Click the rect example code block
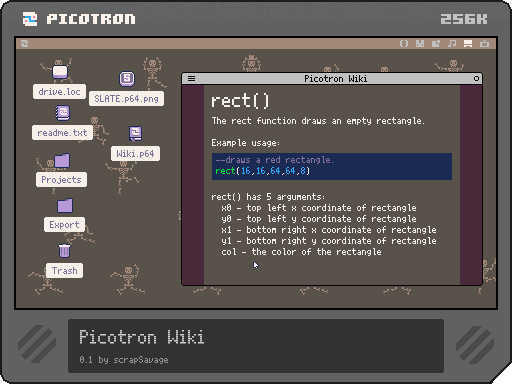512x384 pixels. [x=332, y=166]
